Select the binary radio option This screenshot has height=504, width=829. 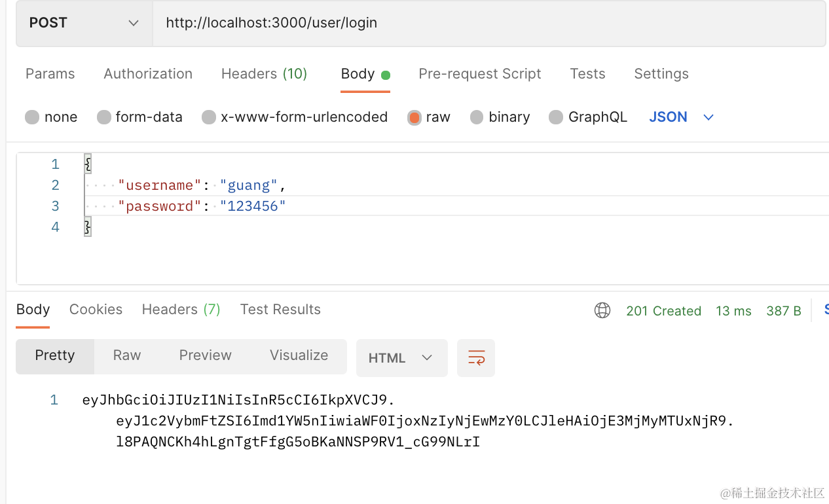[477, 117]
